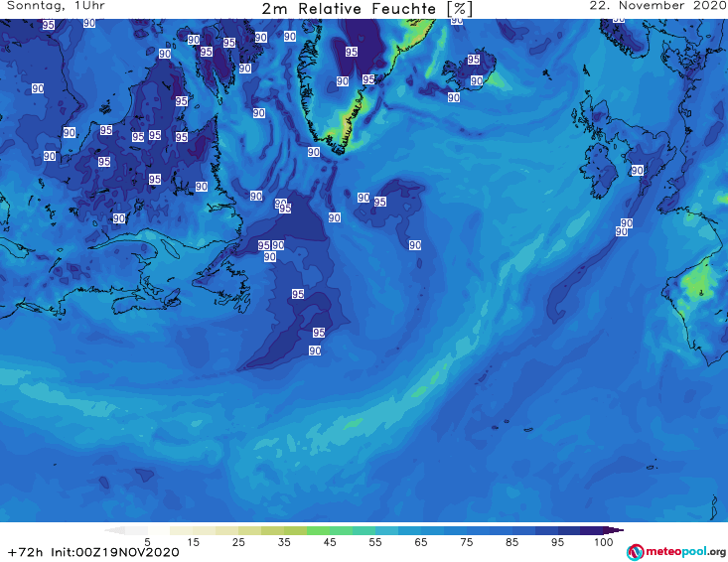This screenshot has height=562, width=728.
Task: Click the legend value 15
Action: pyautogui.click(x=193, y=542)
